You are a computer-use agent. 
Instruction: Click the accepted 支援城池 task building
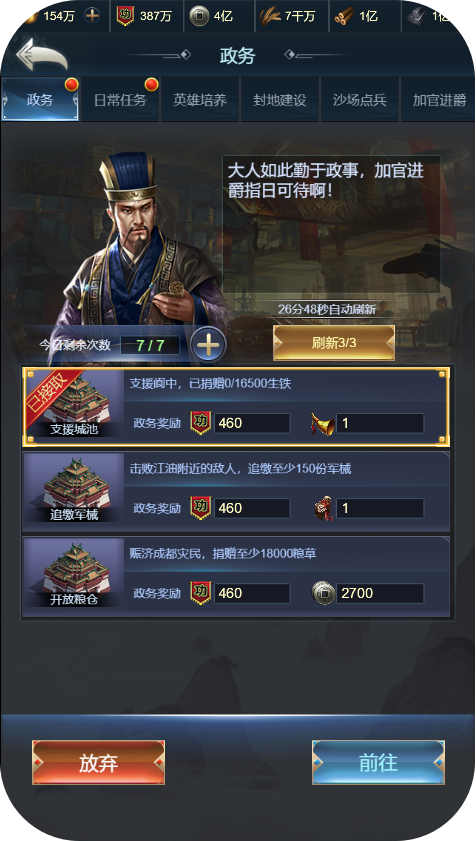(74, 406)
